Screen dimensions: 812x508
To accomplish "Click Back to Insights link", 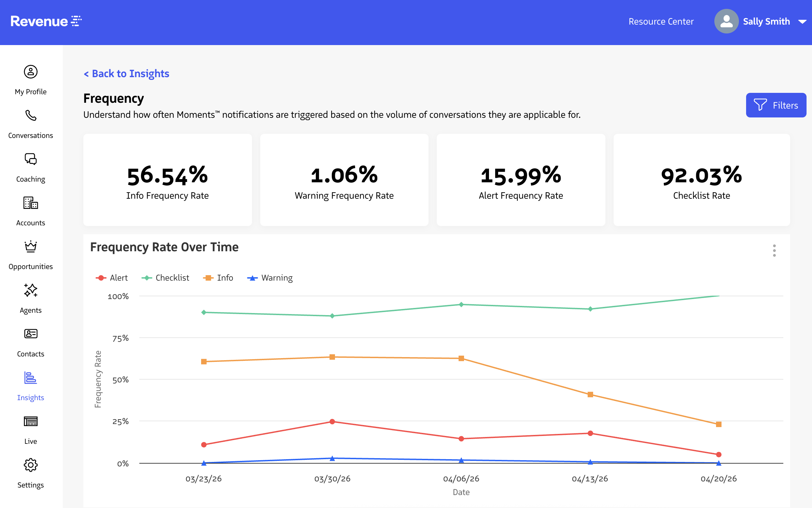I will [x=127, y=74].
